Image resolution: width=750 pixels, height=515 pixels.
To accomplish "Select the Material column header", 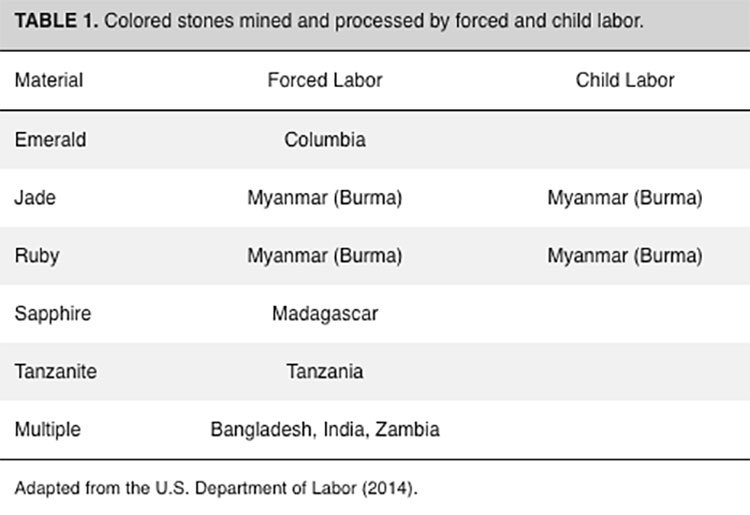I will point(49,80).
